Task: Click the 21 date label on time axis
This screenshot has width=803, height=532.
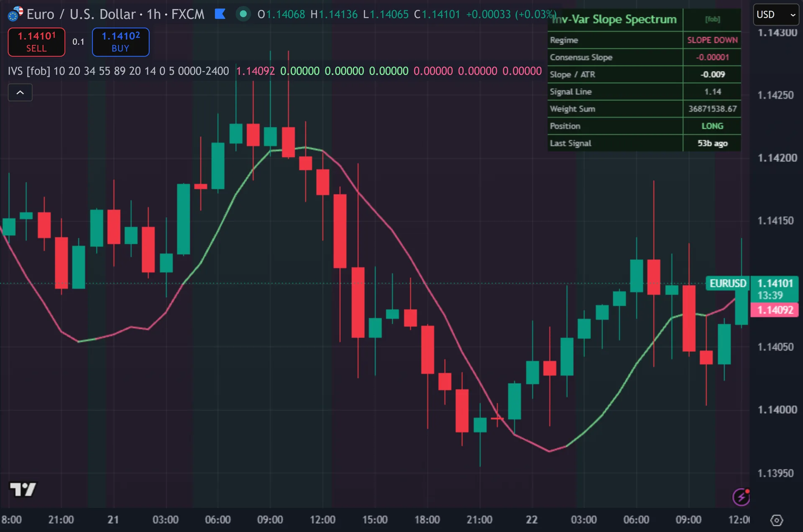Action: click(113, 520)
